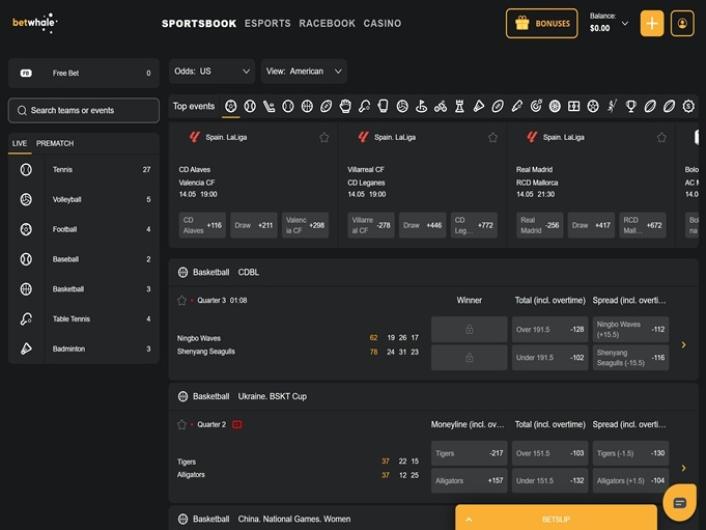The height and width of the screenshot is (530, 706).
Task: Favorite the CD Alaves vs Valencia match
Action: [324, 137]
